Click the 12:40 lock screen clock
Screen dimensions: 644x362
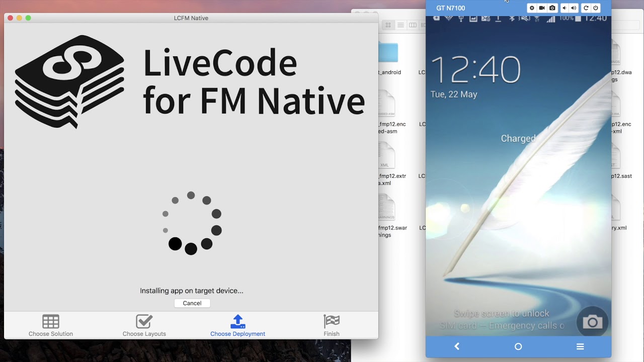pyautogui.click(x=476, y=69)
